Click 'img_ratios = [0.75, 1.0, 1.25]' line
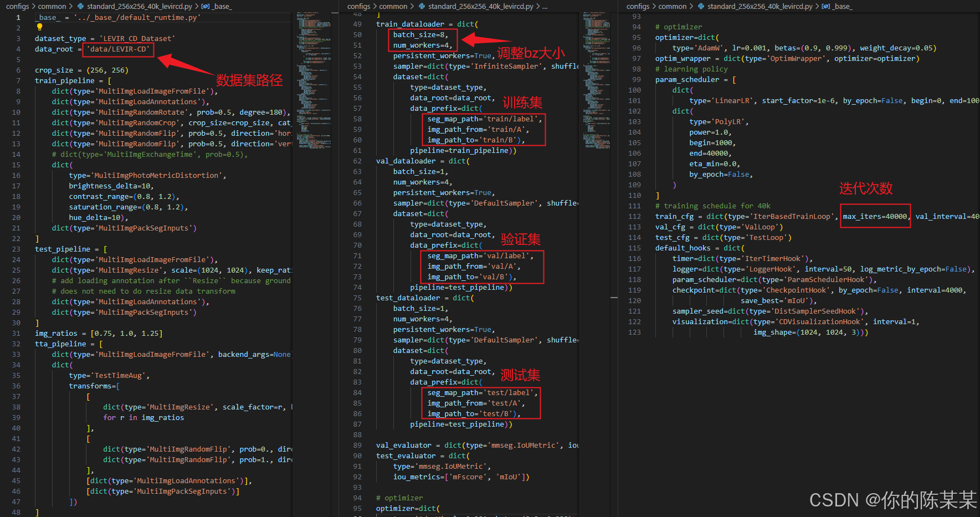 tap(99, 334)
